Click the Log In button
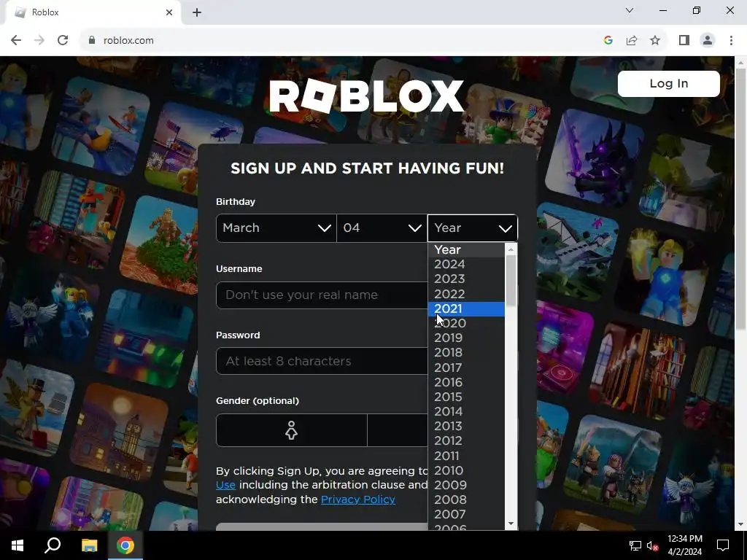The height and width of the screenshot is (560, 747). (668, 83)
